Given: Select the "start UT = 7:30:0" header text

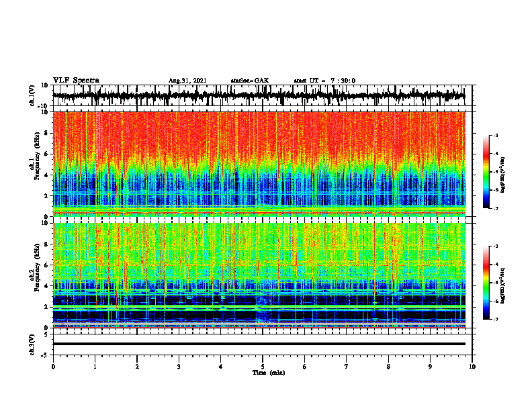Looking at the screenshot, I should pos(324,81).
